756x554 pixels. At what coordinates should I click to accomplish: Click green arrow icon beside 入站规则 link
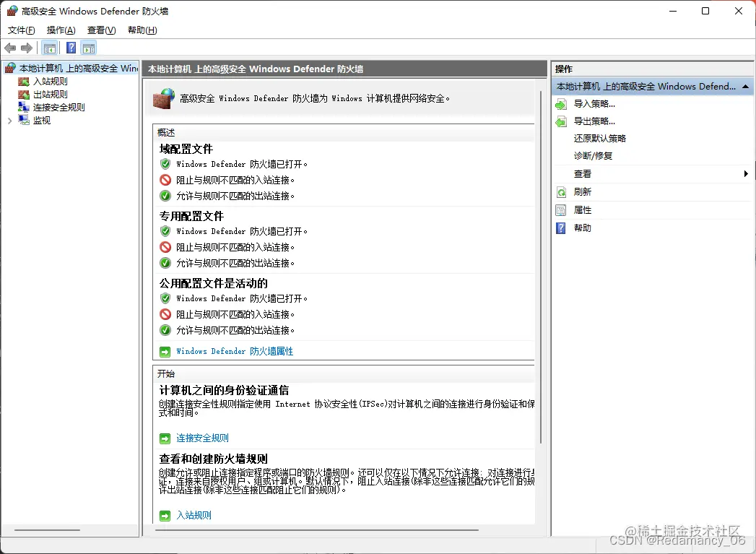point(165,516)
